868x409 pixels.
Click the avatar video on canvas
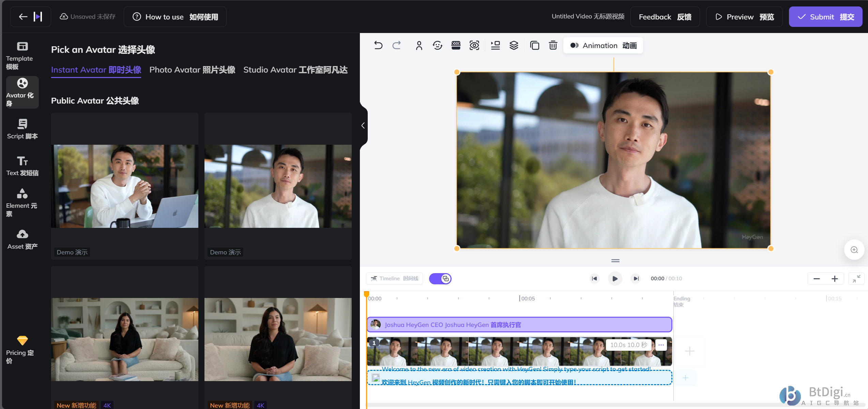[x=613, y=160]
